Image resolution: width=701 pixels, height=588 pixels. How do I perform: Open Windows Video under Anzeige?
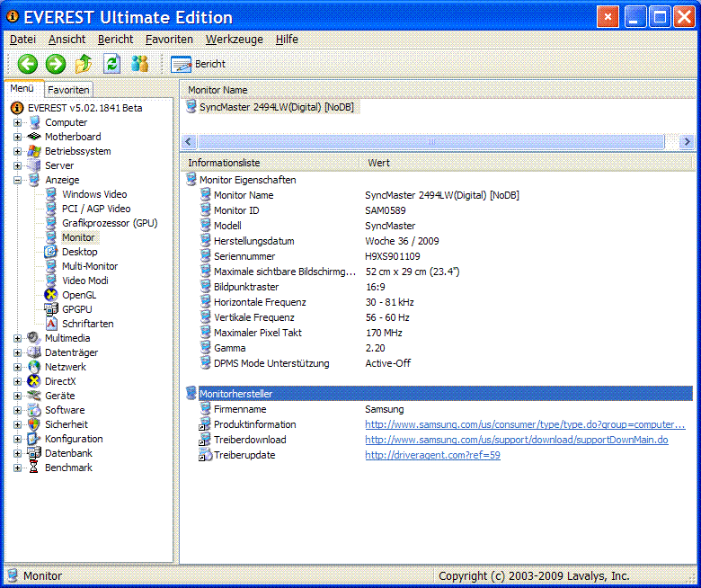(x=94, y=194)
